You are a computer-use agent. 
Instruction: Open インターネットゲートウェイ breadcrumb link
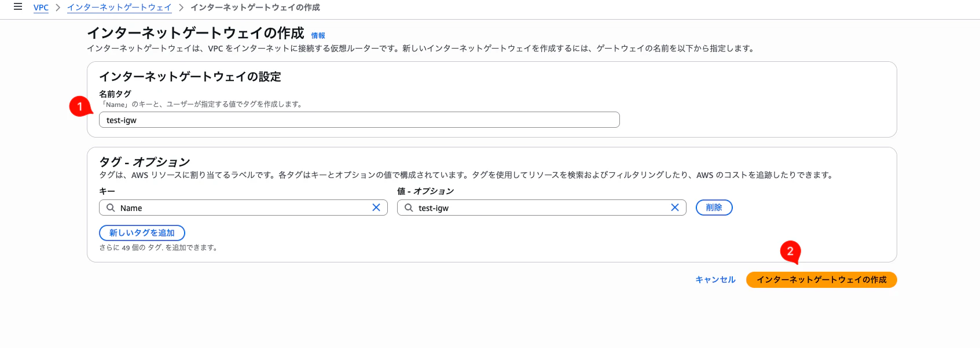(x=119, y=8)
